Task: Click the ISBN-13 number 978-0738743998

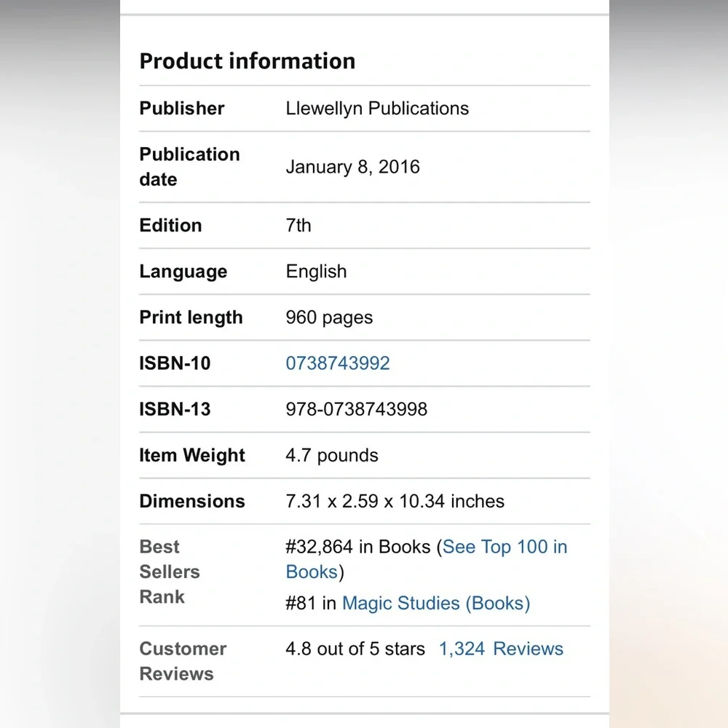Action: (x=356, y=409)
